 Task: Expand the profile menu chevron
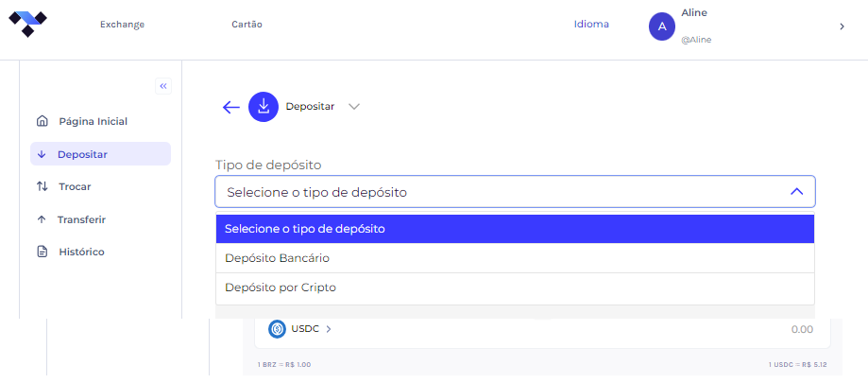842,26
